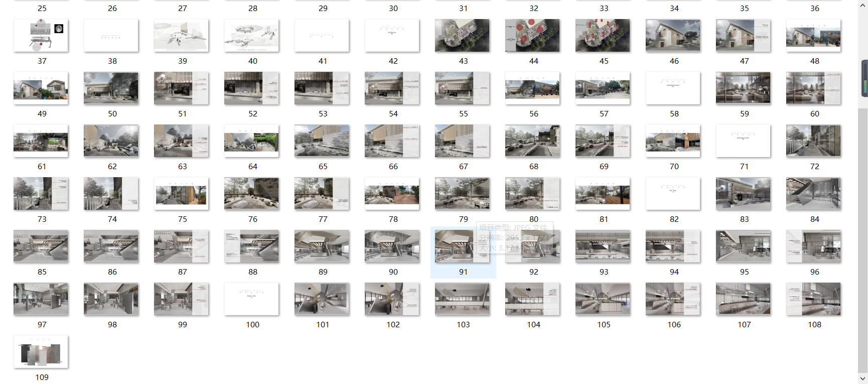Select the facade rendering thumbnail 51

click(181, 88)
